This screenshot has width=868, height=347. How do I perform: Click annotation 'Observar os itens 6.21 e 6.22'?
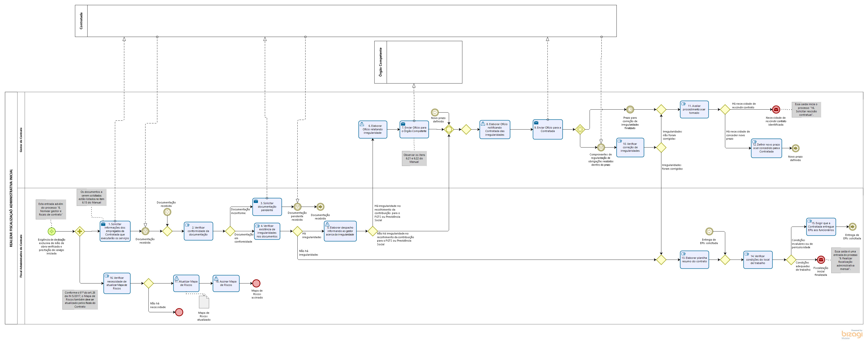tap(414, 158)
